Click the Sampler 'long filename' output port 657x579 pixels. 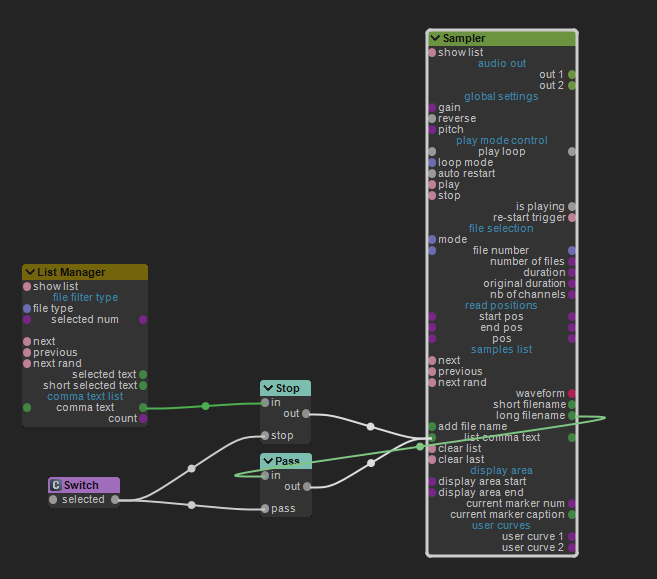click(x=572, y=416)
